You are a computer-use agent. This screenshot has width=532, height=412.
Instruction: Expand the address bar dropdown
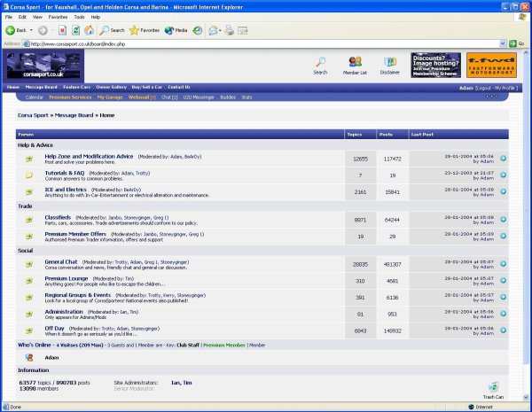[503, 43]
